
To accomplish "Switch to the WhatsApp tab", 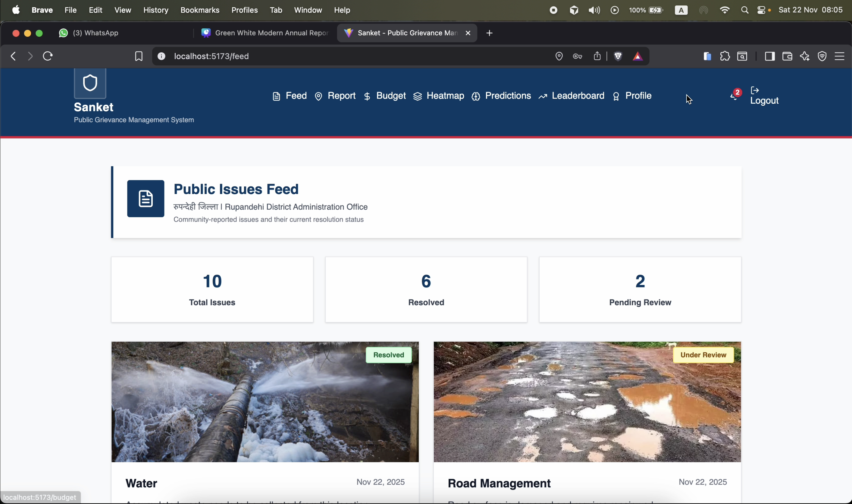I will pyautogui.click(x=95, y=33).
